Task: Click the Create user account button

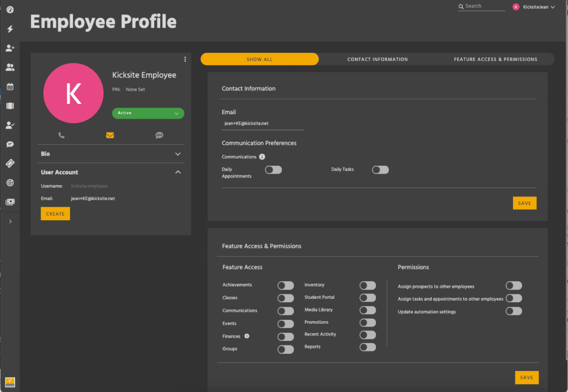Action: (x=55, y=213)
